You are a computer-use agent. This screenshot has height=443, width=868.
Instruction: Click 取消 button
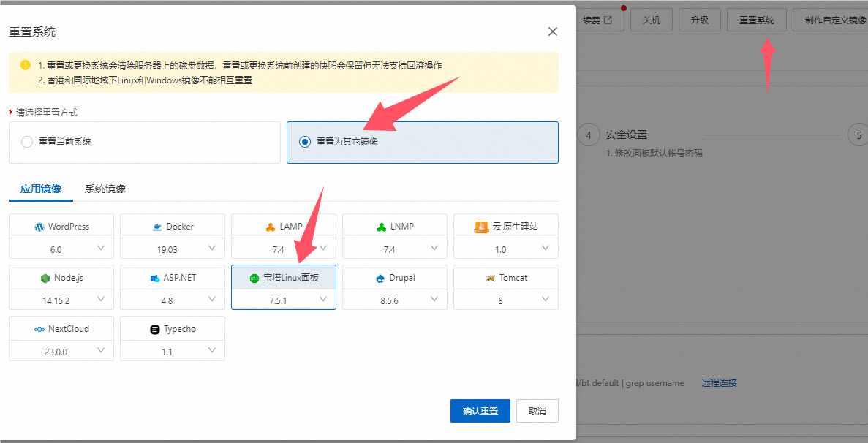coord(537,411)
